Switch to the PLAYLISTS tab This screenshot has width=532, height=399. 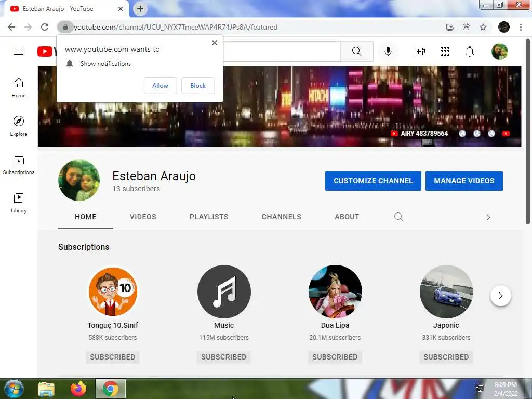coord(209,217)
